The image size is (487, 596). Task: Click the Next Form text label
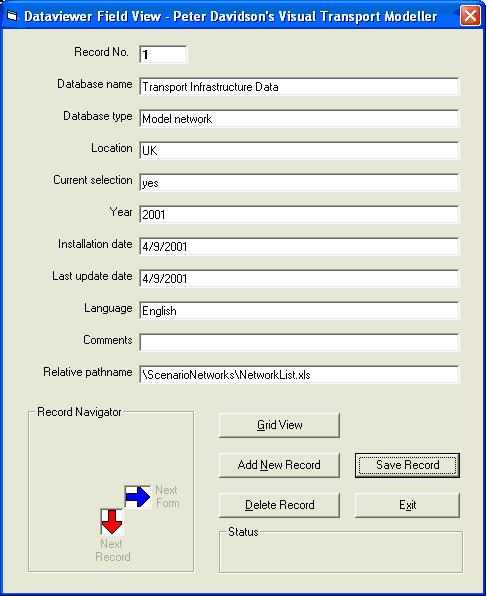167,496
